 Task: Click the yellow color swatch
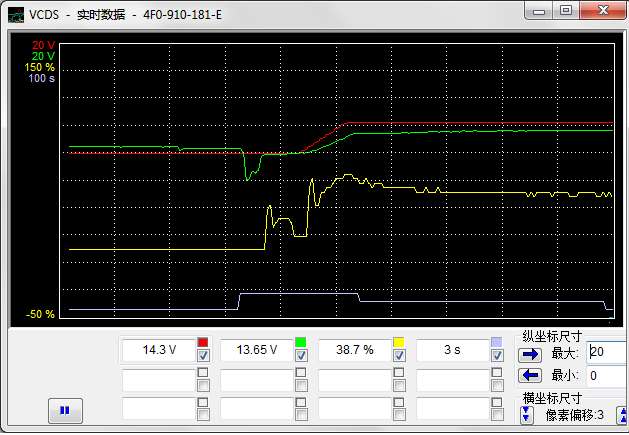399,343
